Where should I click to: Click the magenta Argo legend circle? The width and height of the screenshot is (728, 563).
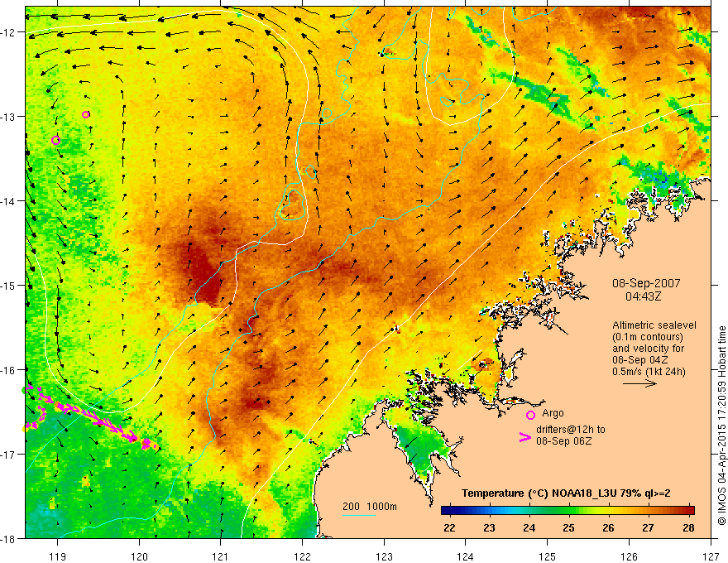pos(530,415)
